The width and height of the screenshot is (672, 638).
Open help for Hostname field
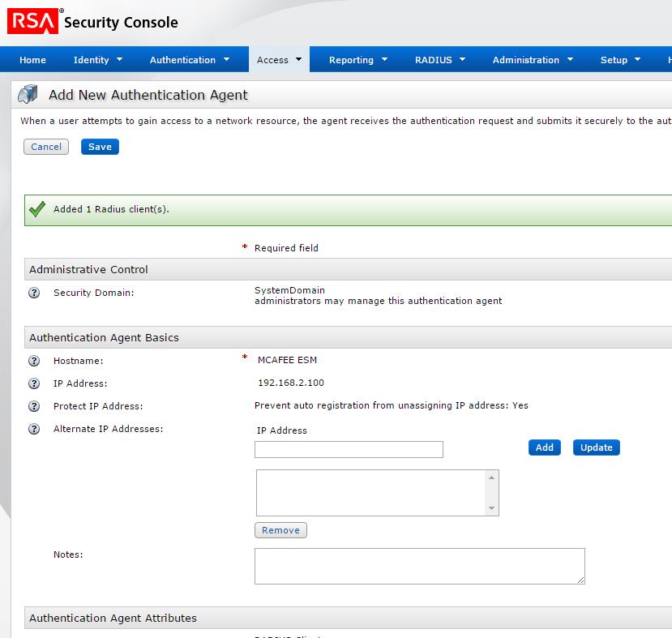(33, 360)
